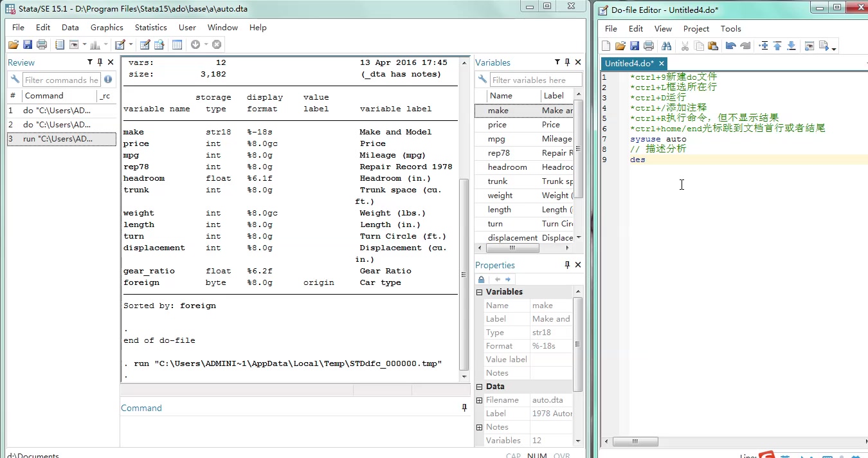The height and width of the screenshot is (458, 868).
Task: Click Undo arrow in Do-file Editor toolbar
Action: pos(730,46)
